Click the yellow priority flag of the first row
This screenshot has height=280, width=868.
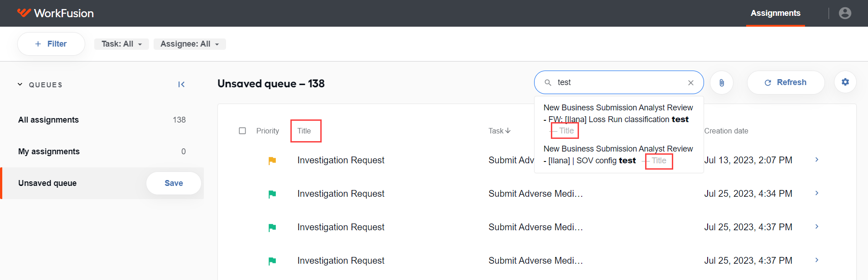pos(272,161)
